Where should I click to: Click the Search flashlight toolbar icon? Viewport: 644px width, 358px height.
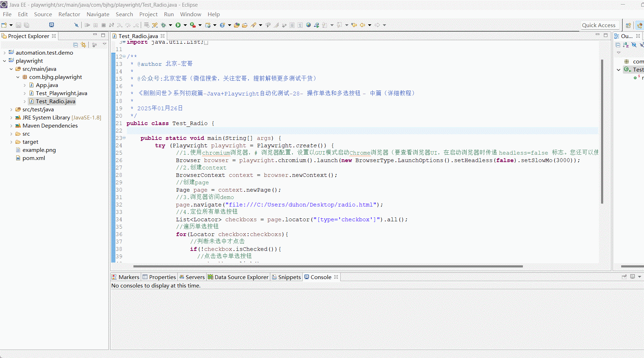[x=253, y=25]
